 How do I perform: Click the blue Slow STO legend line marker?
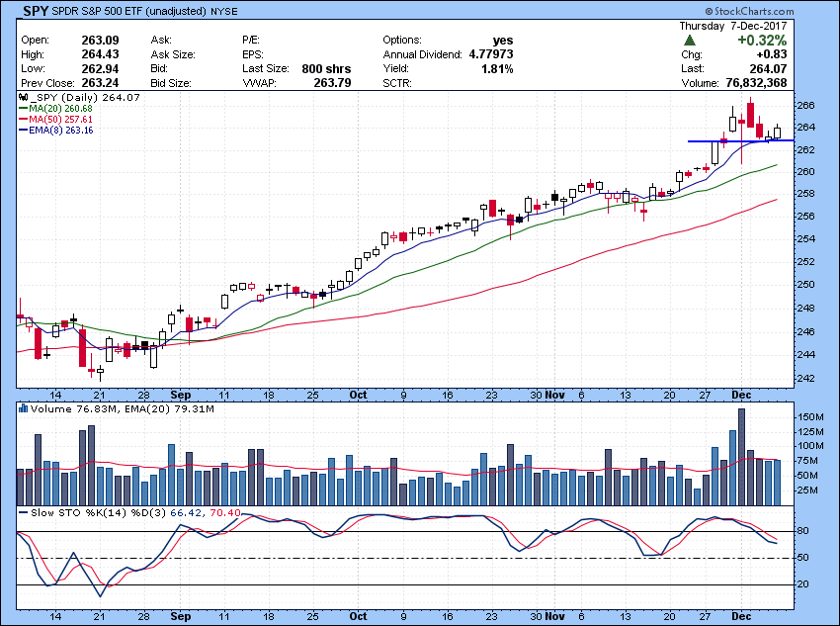pos(23,513)
